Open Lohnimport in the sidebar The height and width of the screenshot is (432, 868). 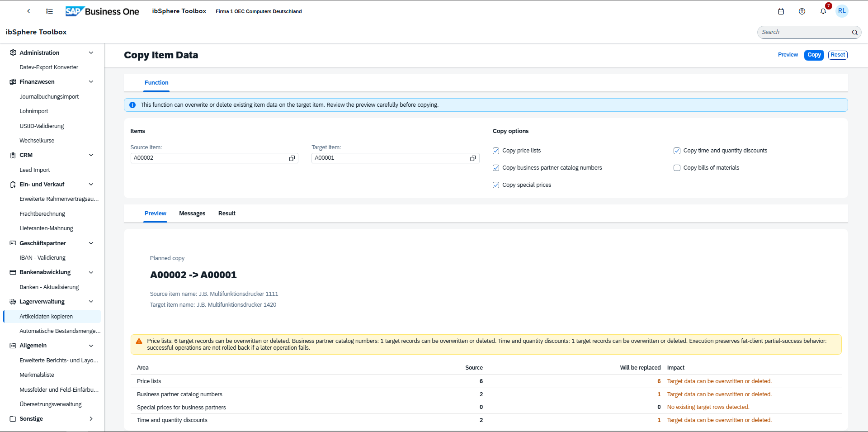pos(34,111)
